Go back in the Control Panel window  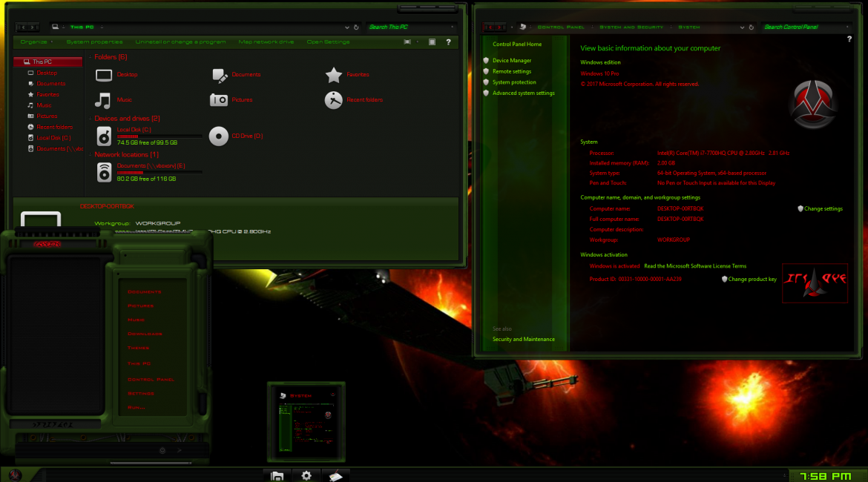tap(490, 27)
